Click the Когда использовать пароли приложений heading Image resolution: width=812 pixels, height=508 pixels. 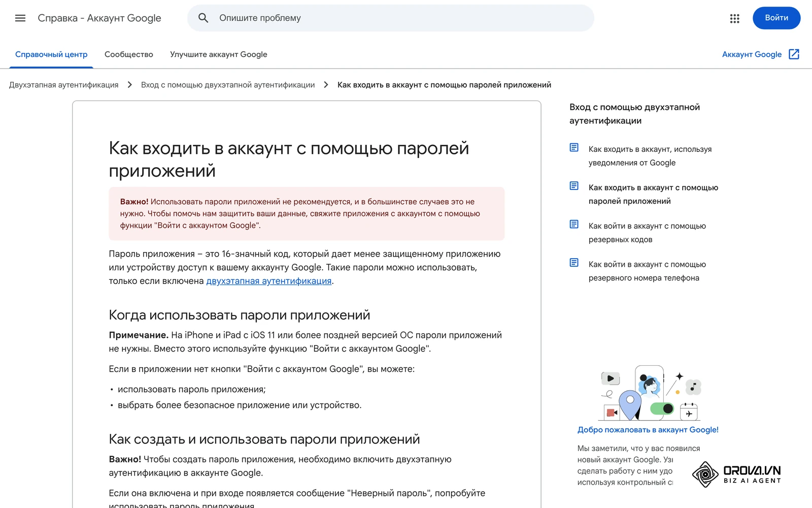point(240,315)
